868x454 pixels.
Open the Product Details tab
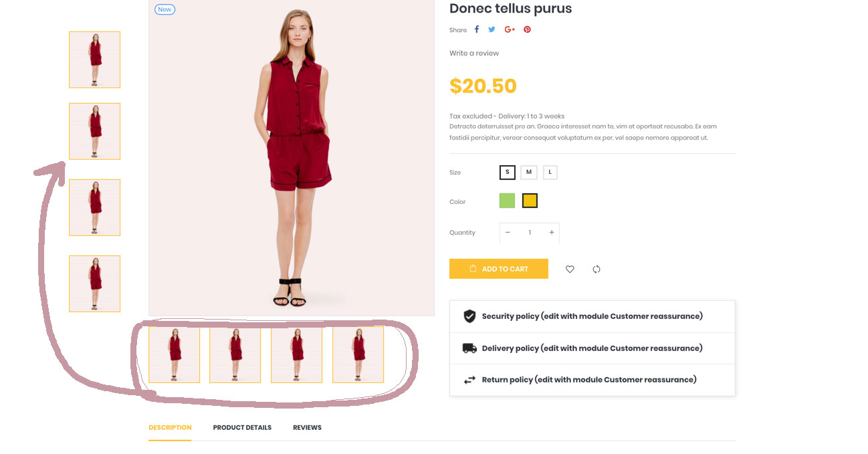click(x=242, y=427)
